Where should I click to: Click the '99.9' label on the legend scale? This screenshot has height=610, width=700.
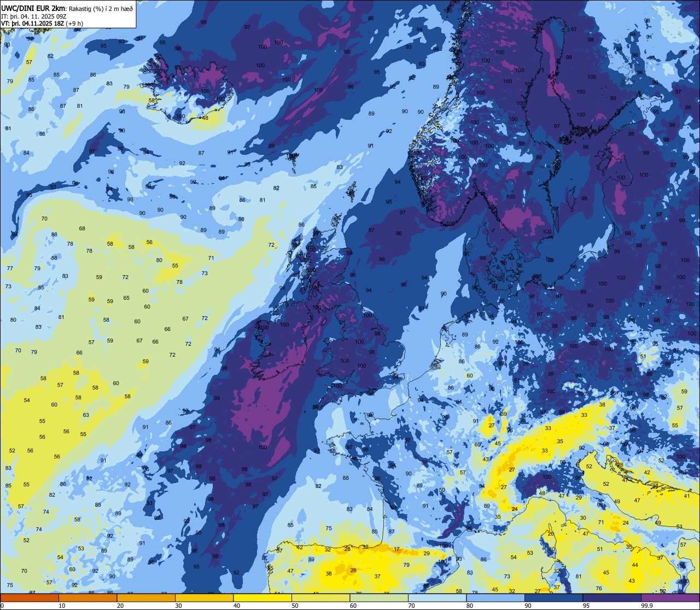coord(647,606)
